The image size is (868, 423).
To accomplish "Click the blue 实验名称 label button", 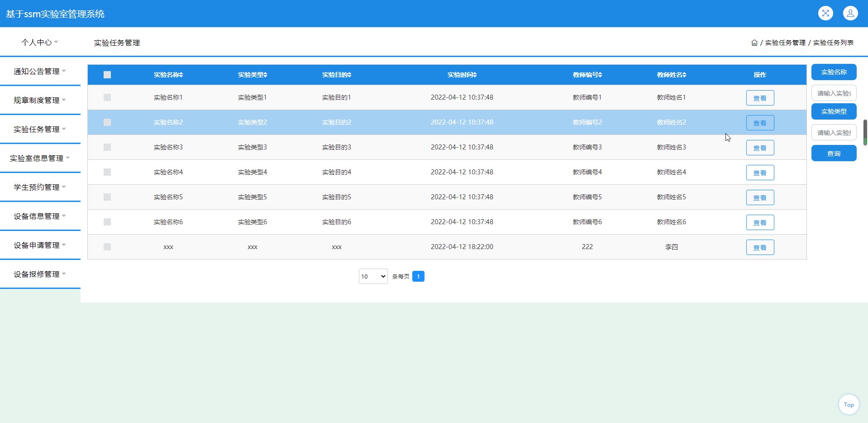I will (x=834, y=72).
